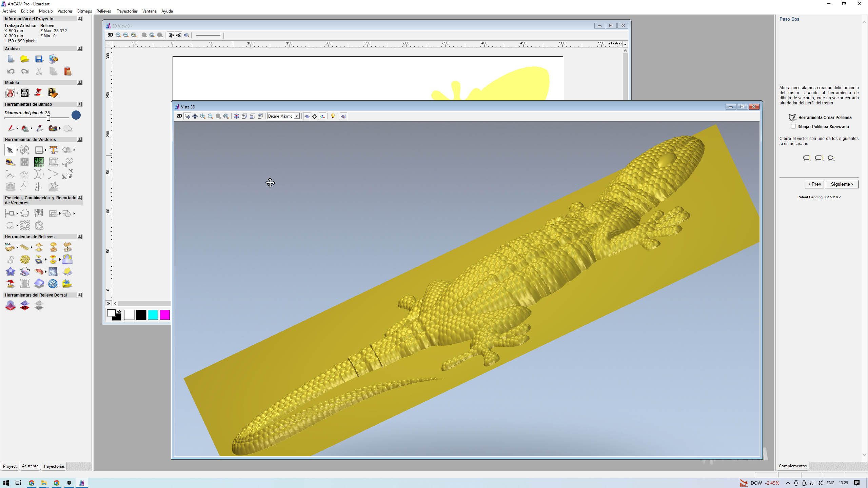Select the Herramienta Crear Polilinea icon

point(792,117)
